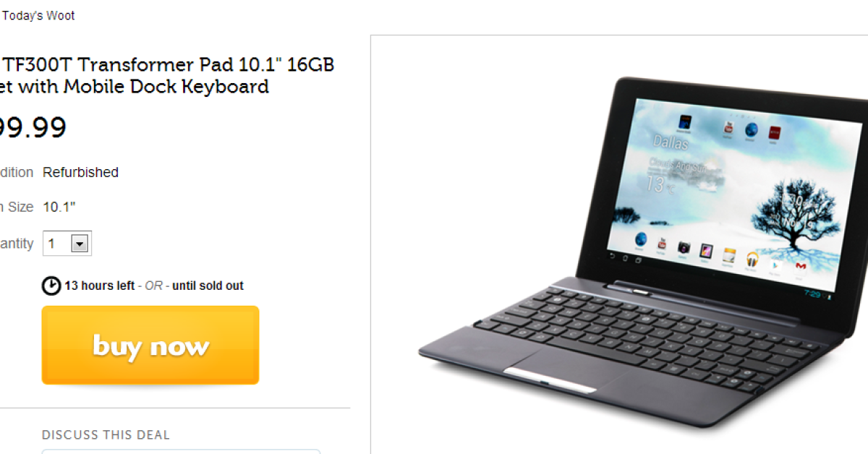Click the globe Browser icon on tablet dock
Viewport: 868px width, 454px height.
[641, 240]
